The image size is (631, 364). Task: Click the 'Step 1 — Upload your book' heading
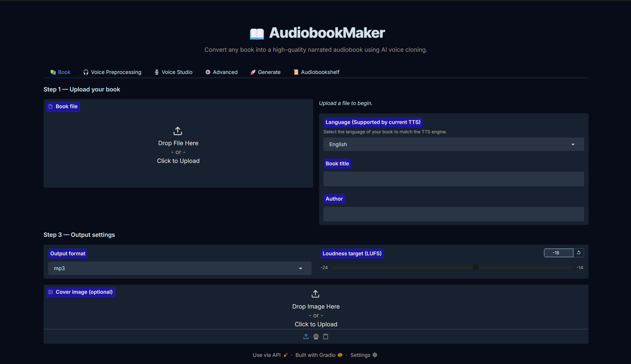[x=82, y=89]
